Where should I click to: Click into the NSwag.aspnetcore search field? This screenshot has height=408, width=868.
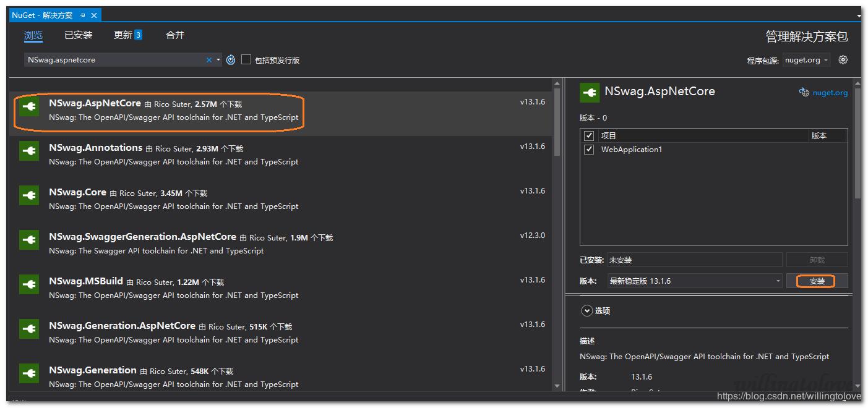[x=114, y=60]
